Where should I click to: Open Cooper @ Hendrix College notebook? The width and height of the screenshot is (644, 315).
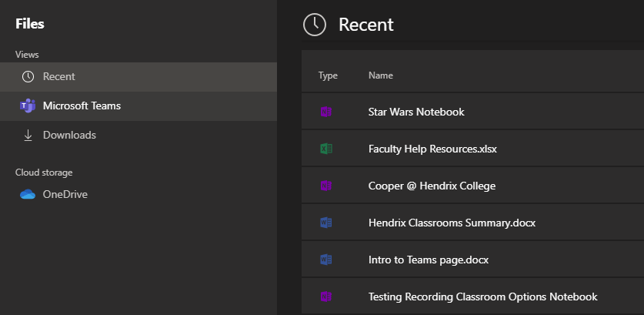[432, 186]
